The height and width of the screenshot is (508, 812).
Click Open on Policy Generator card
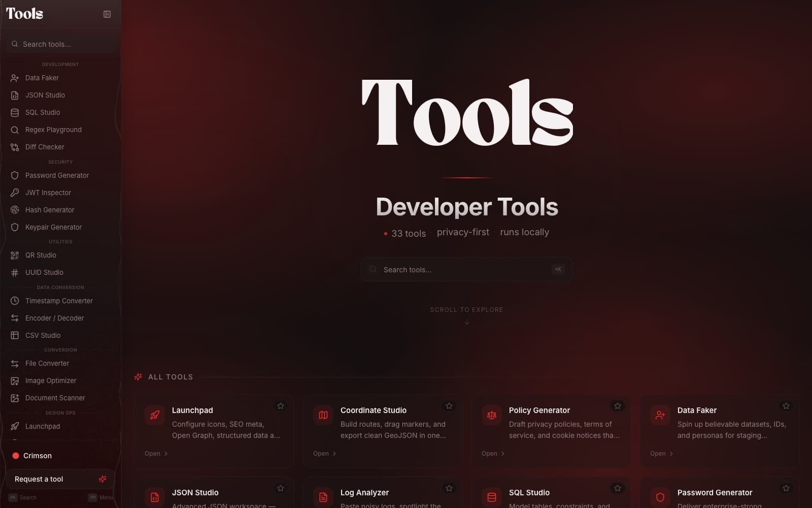coord(493,454)
